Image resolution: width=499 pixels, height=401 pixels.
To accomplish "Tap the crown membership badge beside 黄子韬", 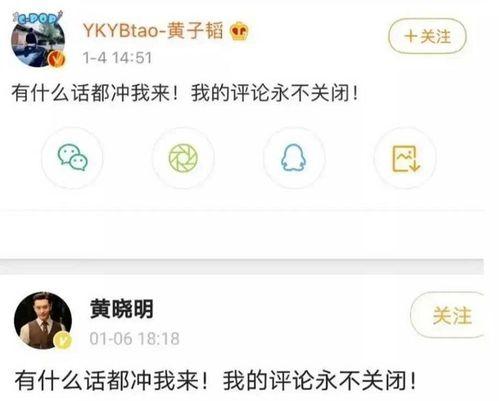I will pyautogui.click(x=239, y=31).
